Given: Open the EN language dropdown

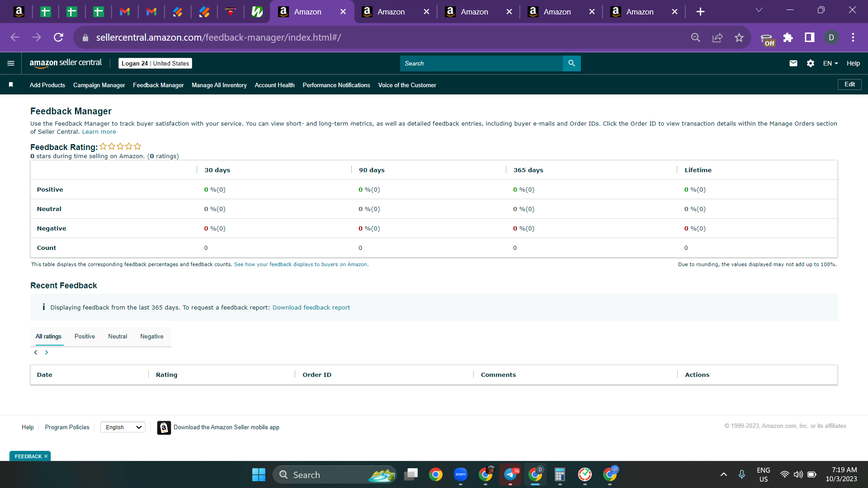Looking at the screenshot, I should (830, 63).
